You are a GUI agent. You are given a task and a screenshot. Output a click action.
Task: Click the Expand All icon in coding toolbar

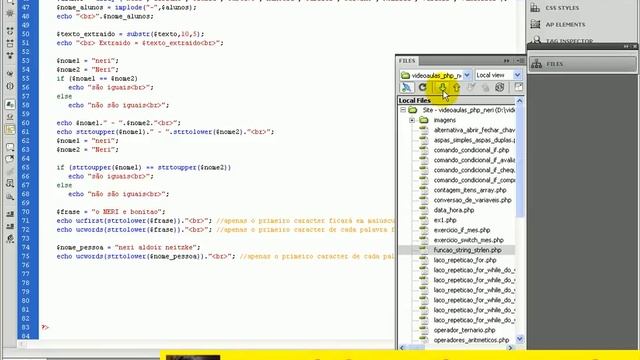[10, 55]
